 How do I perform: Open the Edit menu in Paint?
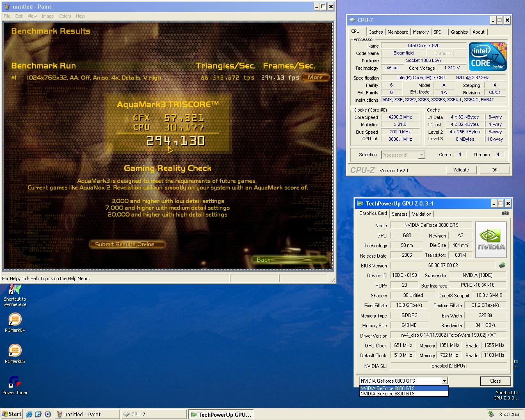19,16
